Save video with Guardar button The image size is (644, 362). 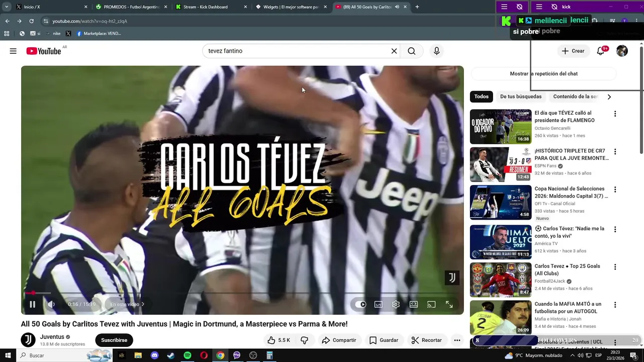[383, 340]
